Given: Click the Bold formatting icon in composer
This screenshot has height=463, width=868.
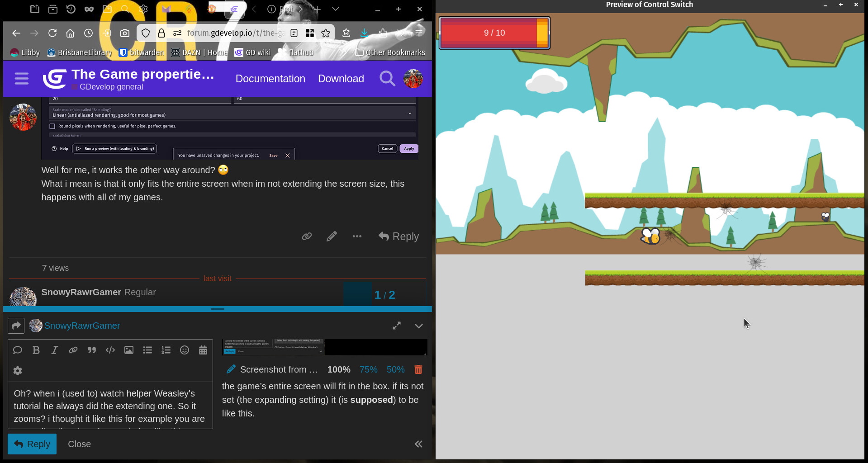Looking at the screenshot, I should pos(36,350).
